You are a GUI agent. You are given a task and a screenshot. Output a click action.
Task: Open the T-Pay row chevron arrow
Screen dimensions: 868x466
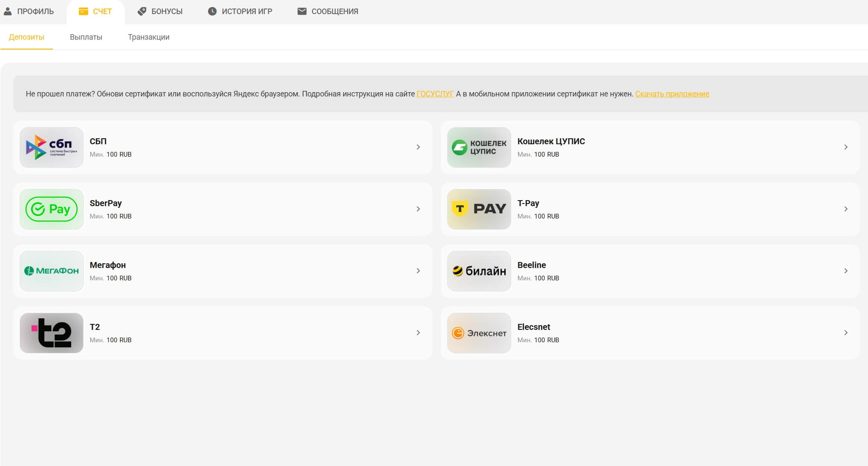846,209
